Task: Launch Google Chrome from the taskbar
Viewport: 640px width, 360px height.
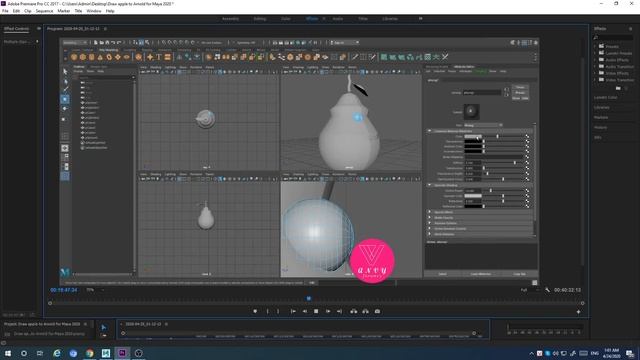Action: pos(89,353)
